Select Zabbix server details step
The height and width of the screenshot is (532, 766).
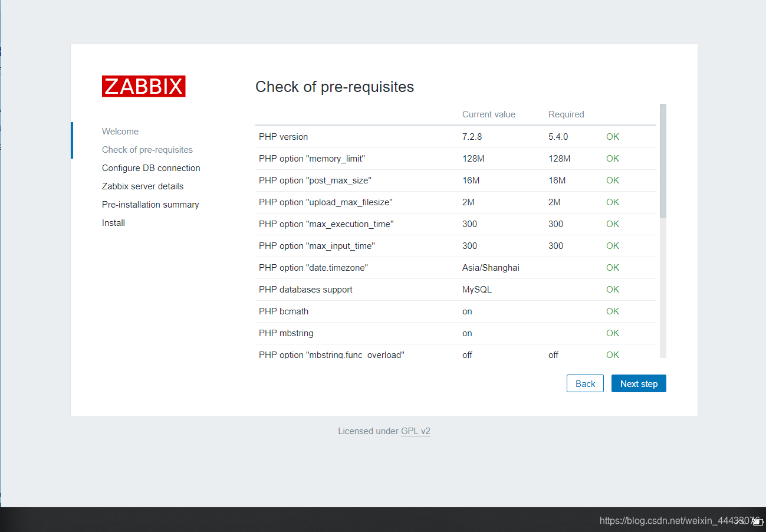(143, 186)
